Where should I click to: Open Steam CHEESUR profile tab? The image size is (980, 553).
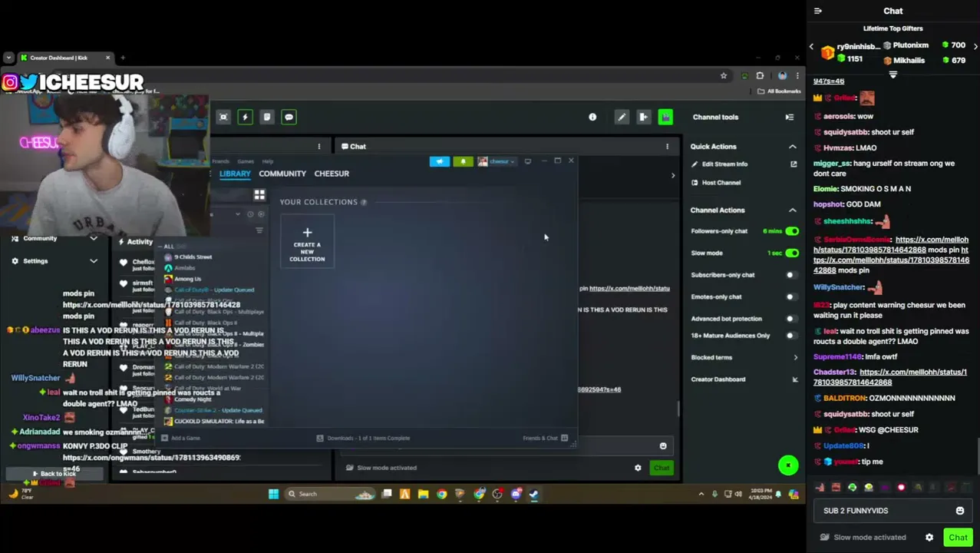point(332,174)
